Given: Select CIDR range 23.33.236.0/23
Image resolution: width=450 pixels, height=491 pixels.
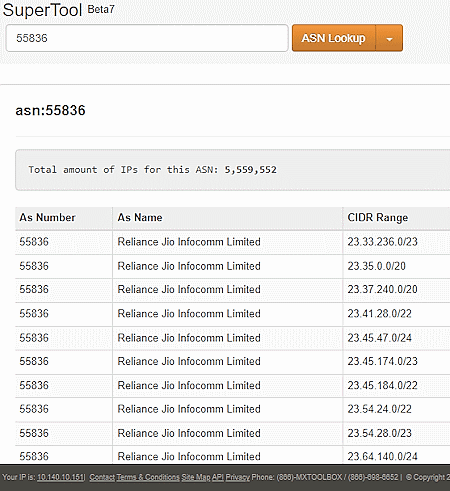Looking at the screenshot, I should click(382, 242).
